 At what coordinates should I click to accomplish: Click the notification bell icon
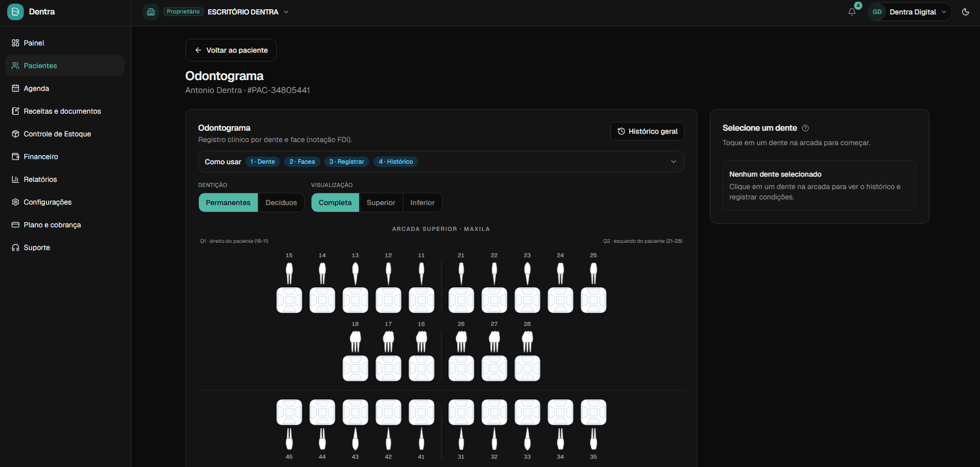[852, 12]
